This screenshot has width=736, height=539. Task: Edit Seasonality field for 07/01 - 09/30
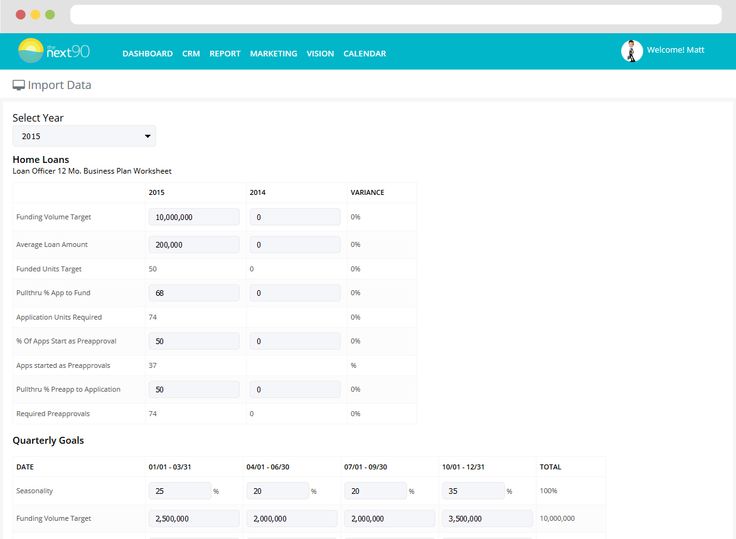point(376,491)
